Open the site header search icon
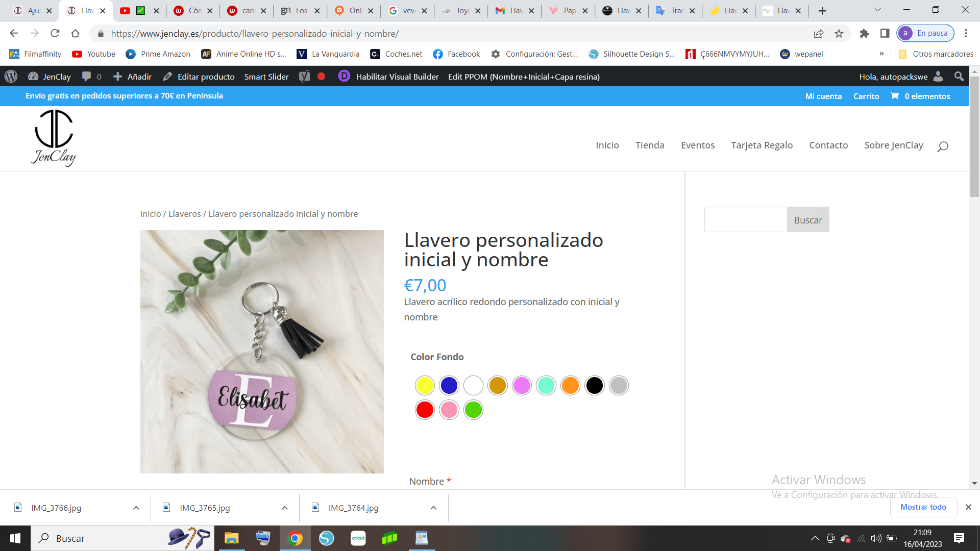The image size is (980, 551). (943, 146)
